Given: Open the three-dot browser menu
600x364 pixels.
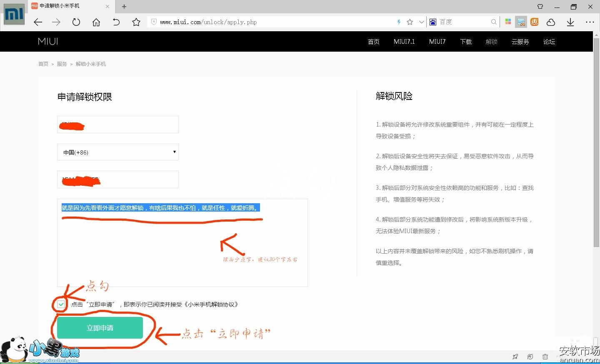Looking at the screenshot, I should [x=590, y=22].
